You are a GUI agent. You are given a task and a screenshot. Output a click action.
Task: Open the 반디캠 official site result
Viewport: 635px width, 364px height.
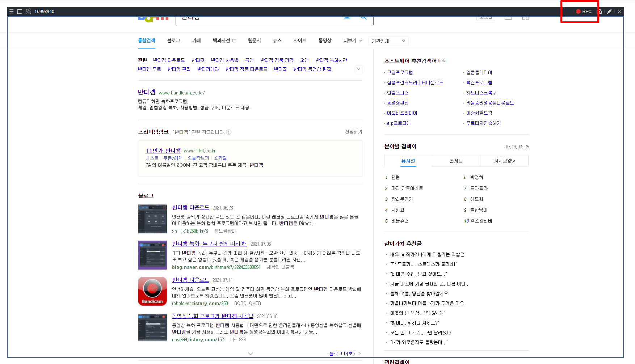point(147,92)
